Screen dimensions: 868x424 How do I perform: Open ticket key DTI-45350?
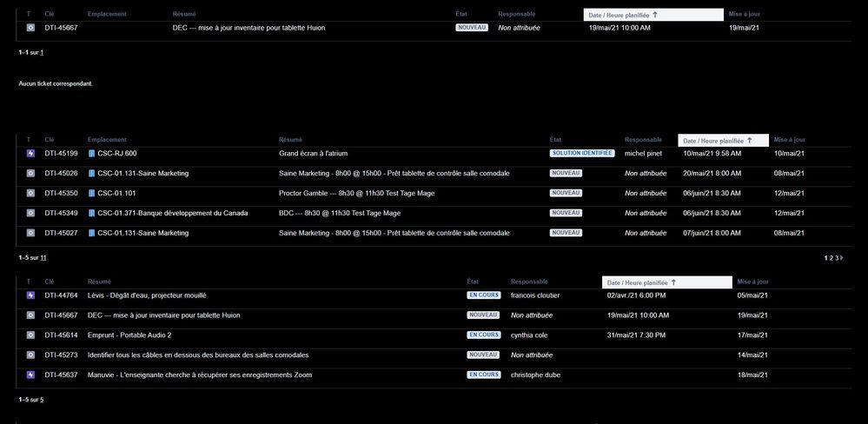tap(61, 193)
